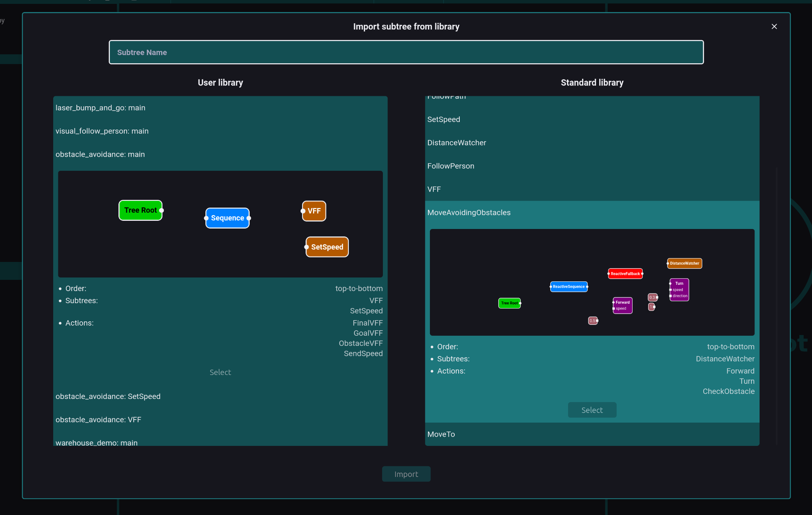Open FollowPerson in Standard library
Screen dimensions: 812x515
(450, 166)
